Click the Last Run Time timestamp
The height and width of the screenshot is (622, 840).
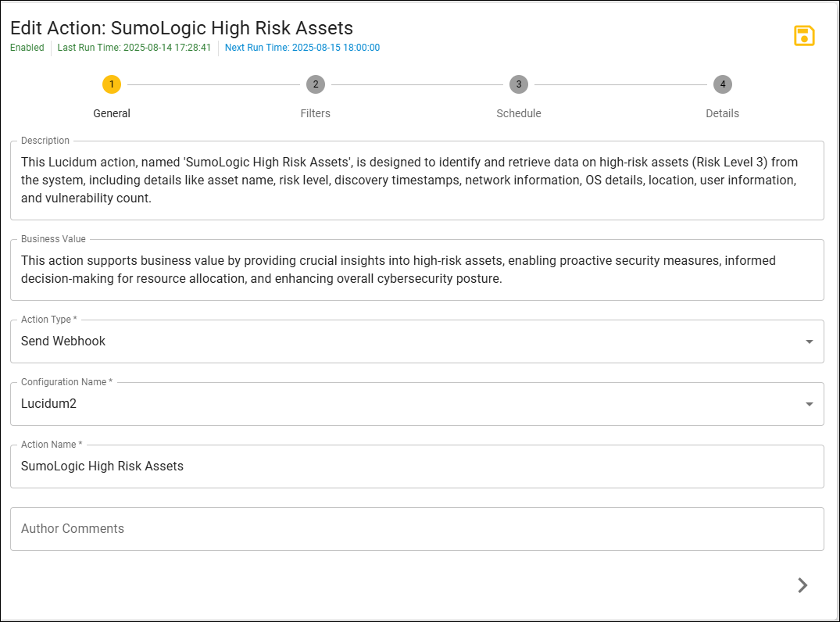[134, 48]
